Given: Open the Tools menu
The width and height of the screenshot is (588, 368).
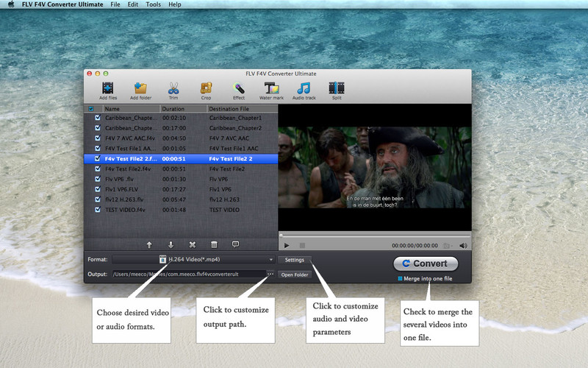Looking at the screenshot, I should point(153,4).
